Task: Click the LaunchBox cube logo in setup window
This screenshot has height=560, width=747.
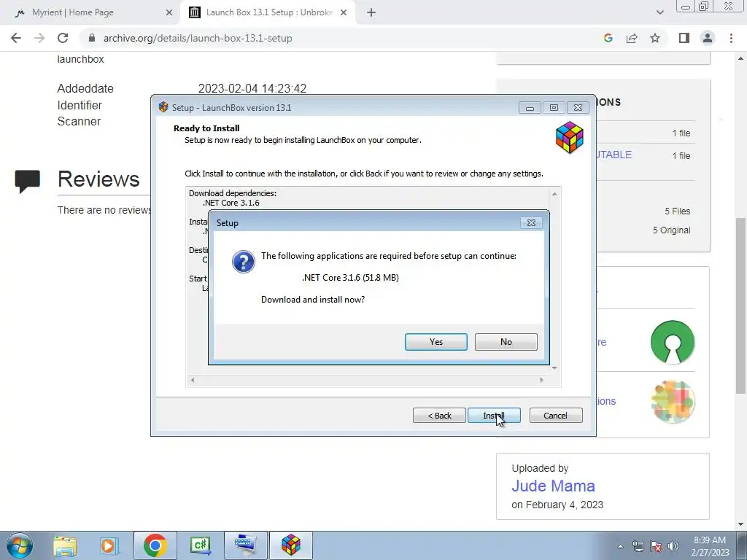Action: coord(569,138)
